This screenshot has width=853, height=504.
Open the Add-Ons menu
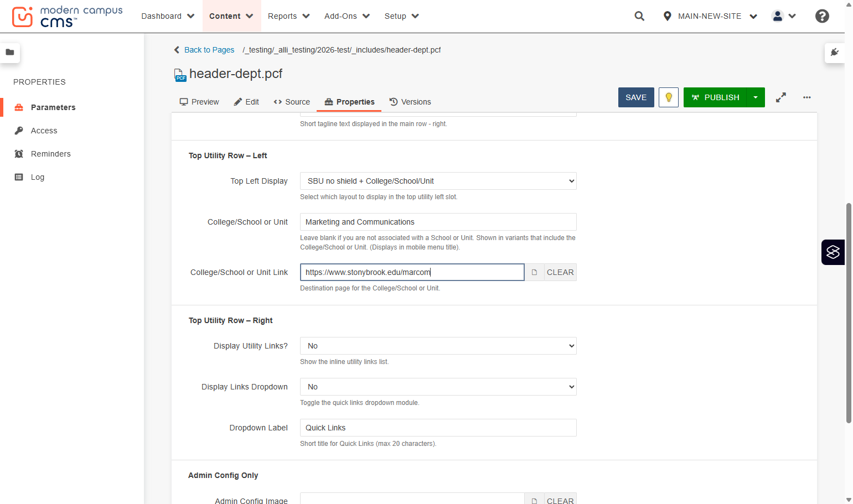pyautogui.click(x=347, y=16)
